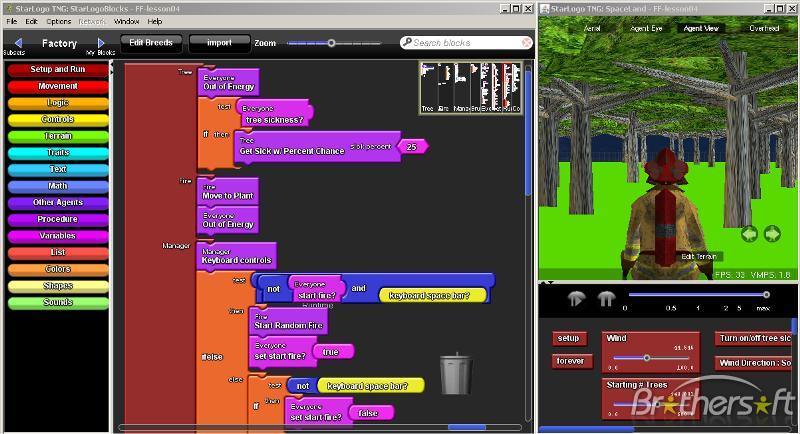
Task: Open the Help menu
Action: (x=155, y=21)
